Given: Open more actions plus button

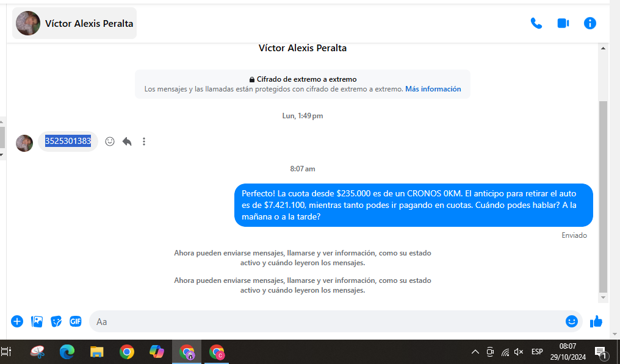Looking at the screenshot, I should [x=17, y=321].
